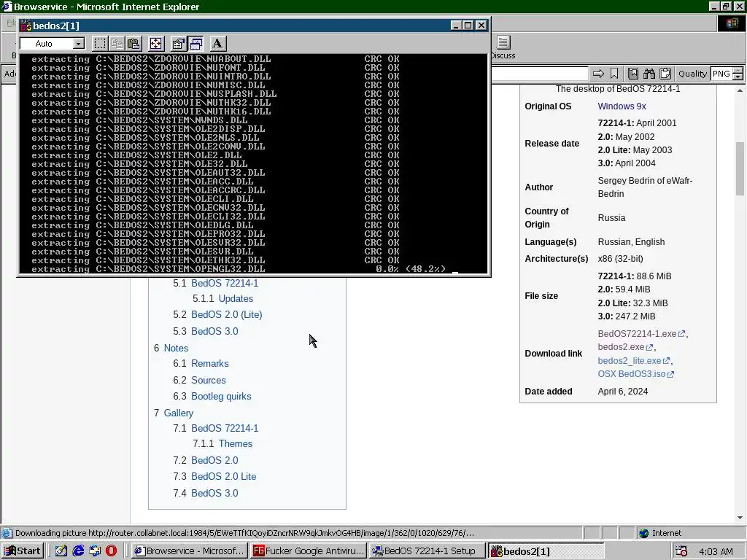Screen dimensions: 747x560
Task: Click the Quality PNG field
Action: (x=721, y=74)
